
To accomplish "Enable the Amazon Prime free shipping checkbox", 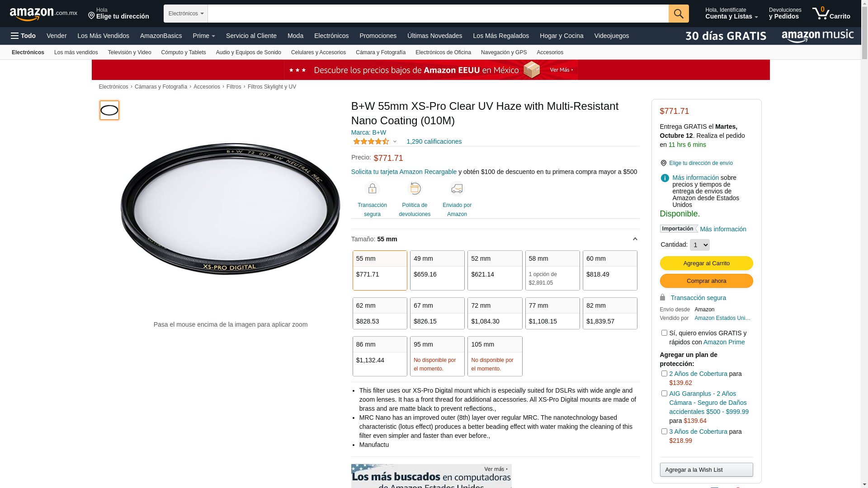I will [x=664, y=333].
